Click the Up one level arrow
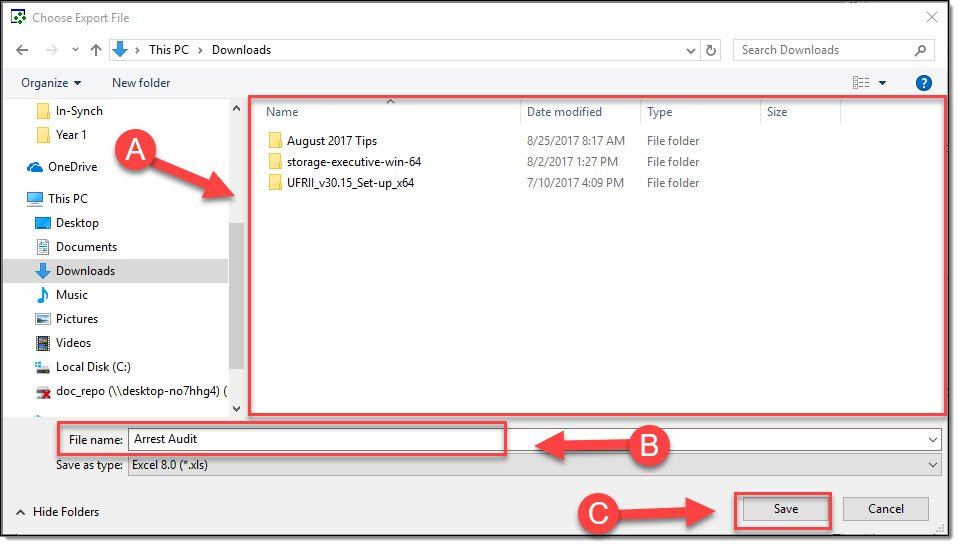958x545 pixels. pyautogui.click(x=96, y=50)
